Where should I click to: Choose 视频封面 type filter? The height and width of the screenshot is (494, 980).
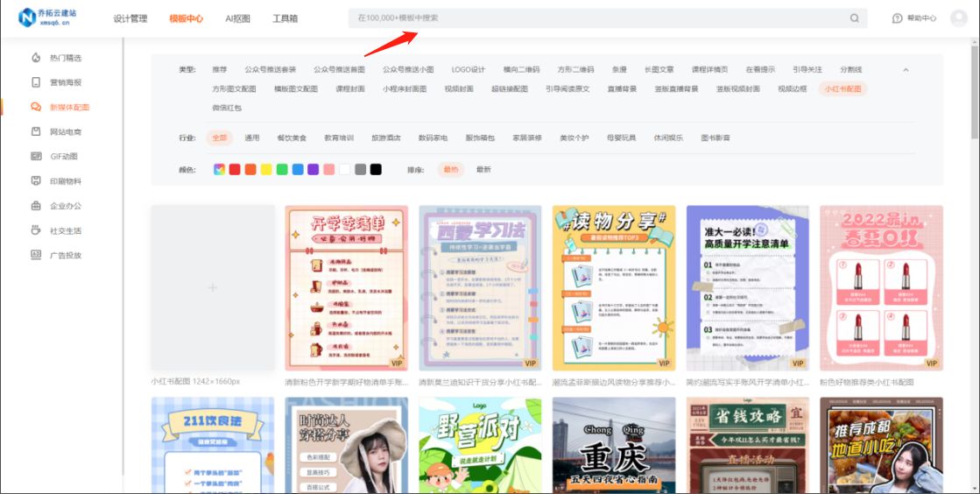[x=459, y=88]
